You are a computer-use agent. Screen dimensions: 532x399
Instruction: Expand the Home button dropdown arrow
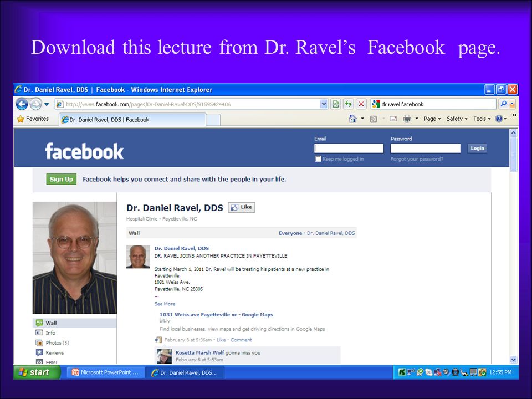pyautogui.click(x=362, y=119)
